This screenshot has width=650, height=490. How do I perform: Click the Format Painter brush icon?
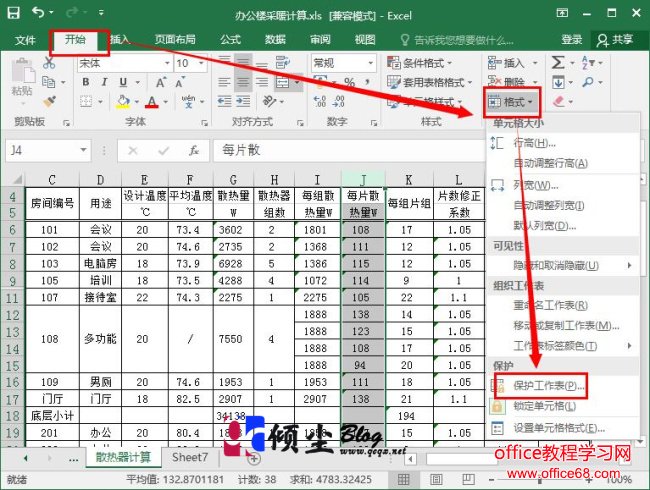[x=50, y=101]
